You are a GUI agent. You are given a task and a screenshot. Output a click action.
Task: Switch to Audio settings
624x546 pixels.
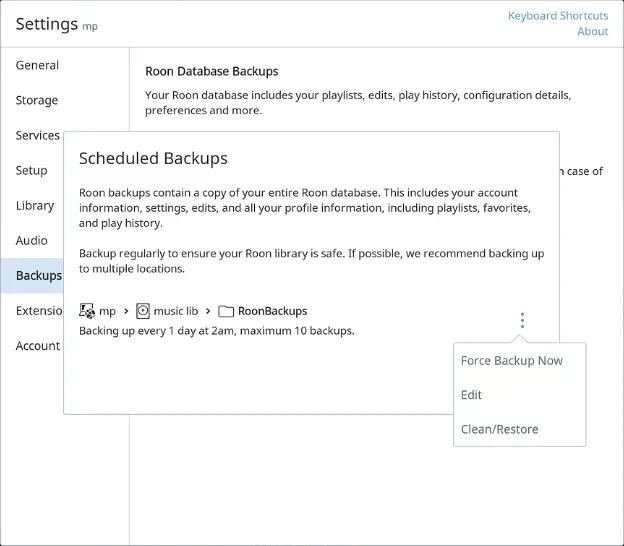[32, 240]
